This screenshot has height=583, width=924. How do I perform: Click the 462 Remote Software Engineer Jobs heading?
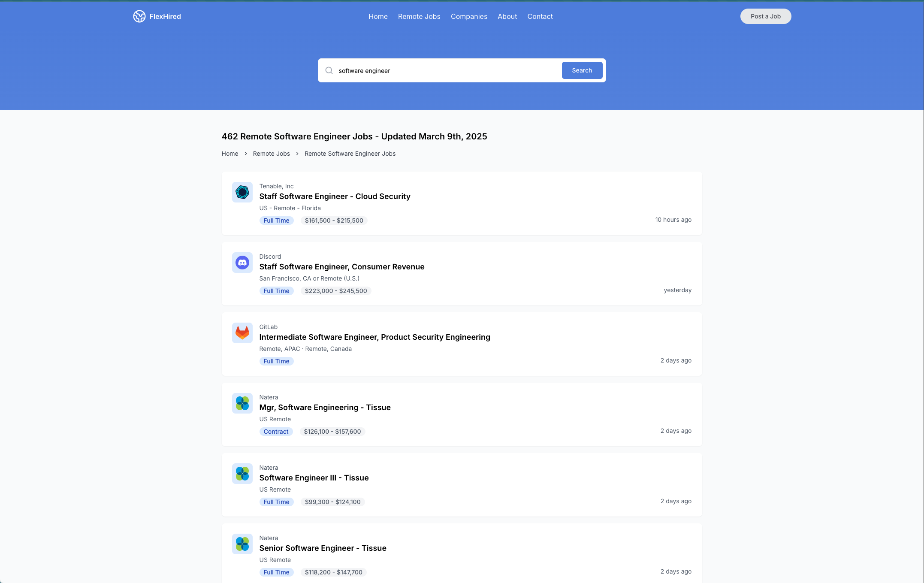tap(354, 136)
